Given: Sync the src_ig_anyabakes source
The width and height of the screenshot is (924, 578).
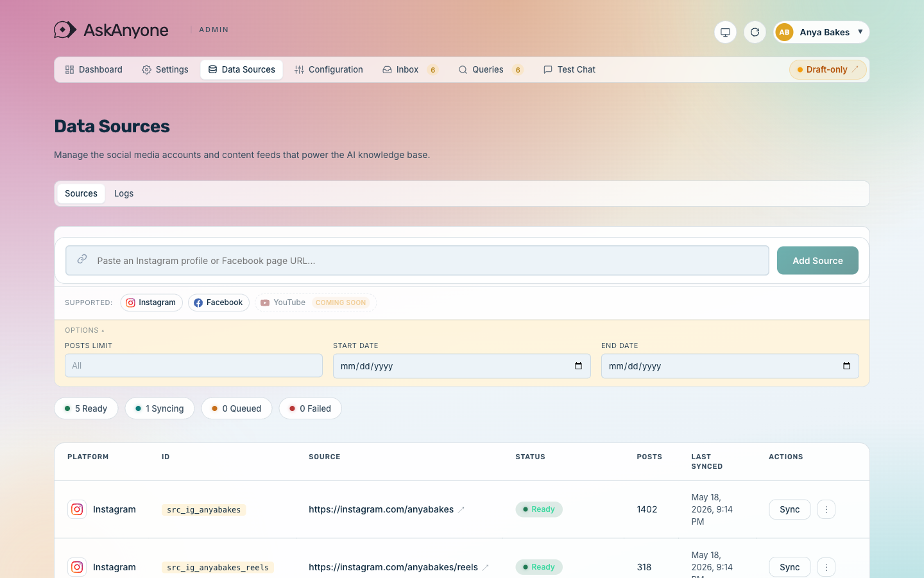Looking at the screenshot, I should tap(790, 509).
